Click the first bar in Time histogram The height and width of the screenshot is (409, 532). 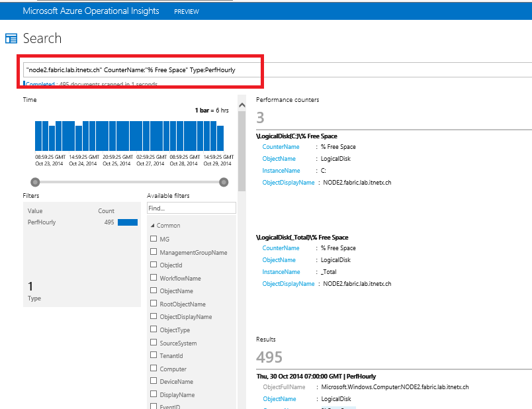[x=38, y=136]
